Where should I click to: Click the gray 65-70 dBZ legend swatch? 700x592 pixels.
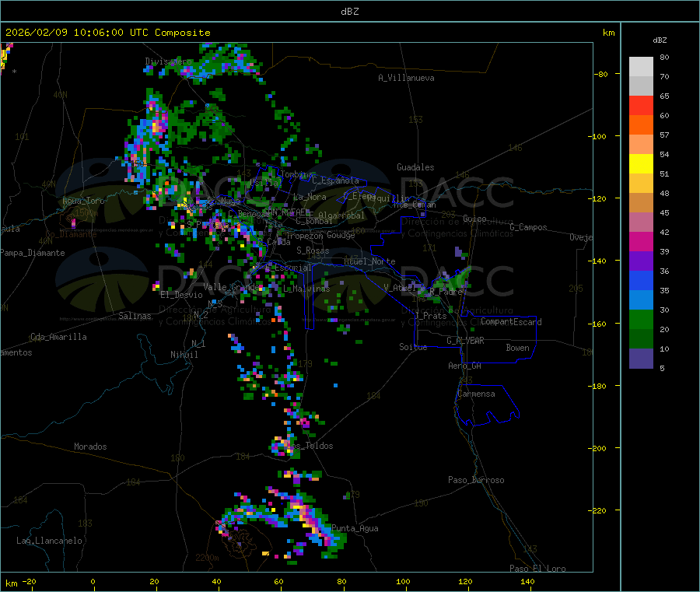[641, 86]
